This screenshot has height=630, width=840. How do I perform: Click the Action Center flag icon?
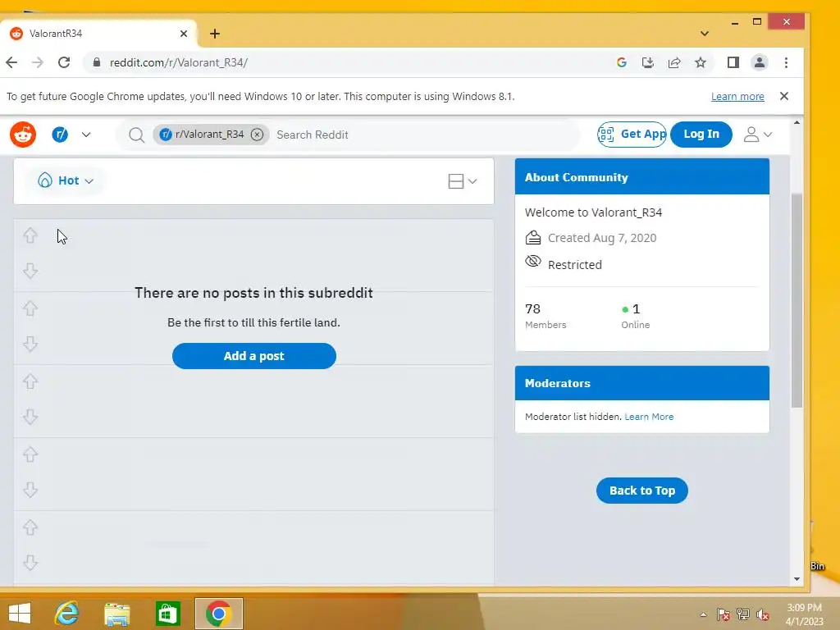click(x=724, y=614)
